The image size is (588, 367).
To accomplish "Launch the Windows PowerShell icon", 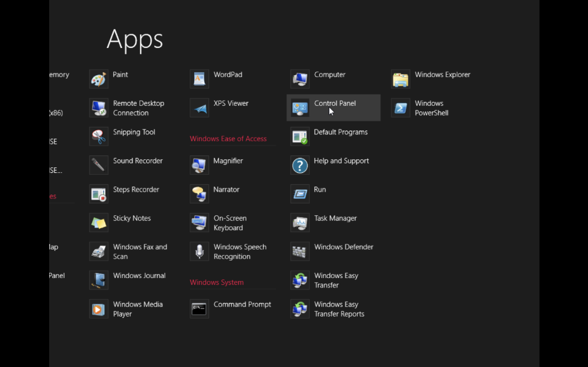I will (401, 108).
